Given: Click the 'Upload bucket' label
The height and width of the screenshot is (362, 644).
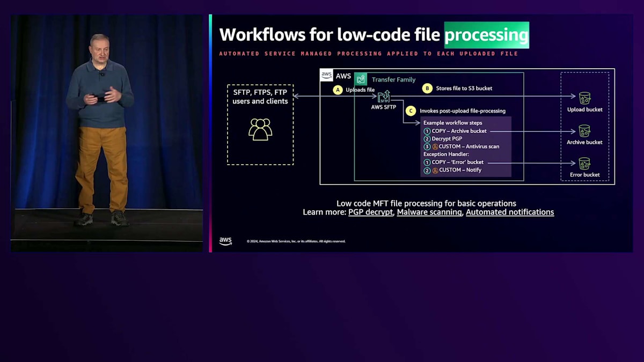Looking at the screenshot, I should pyautogui.click(x=585, y=109).
